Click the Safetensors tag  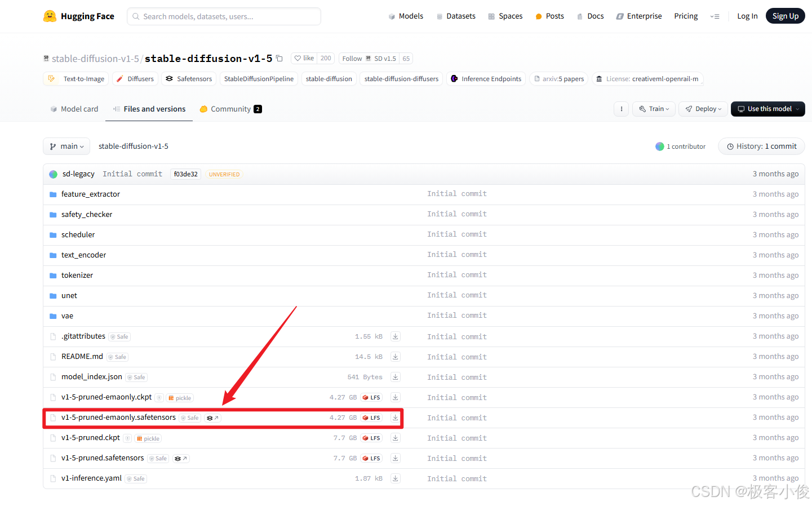tap(189, 79)
